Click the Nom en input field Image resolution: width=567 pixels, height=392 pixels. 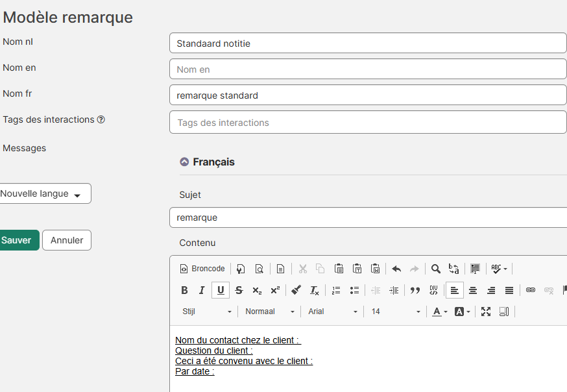pos(368,69)
